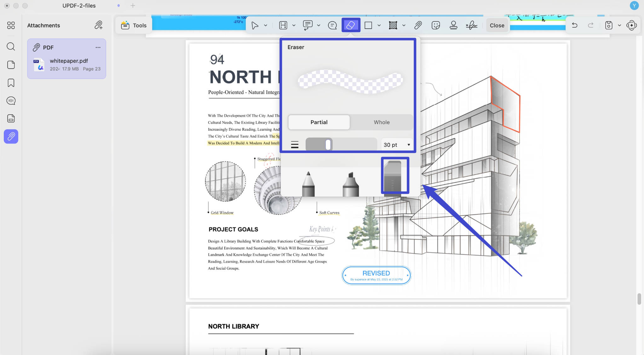644x355 pixels.
Task: Select the cursor selection tool
Action: click(255, 25)
